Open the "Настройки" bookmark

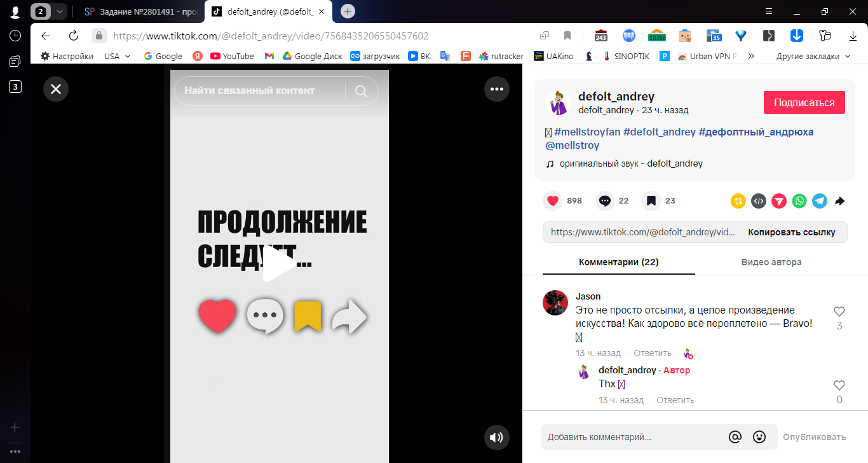tap(67, 56)
